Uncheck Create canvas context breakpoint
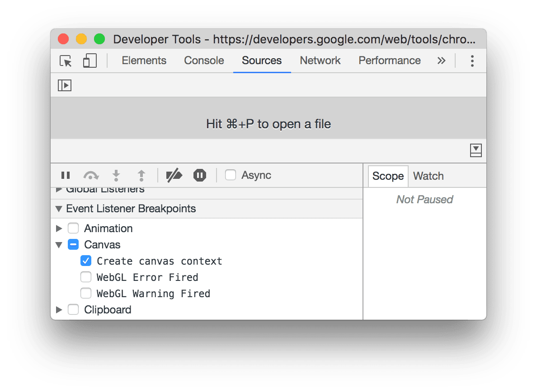 point(86,261)
